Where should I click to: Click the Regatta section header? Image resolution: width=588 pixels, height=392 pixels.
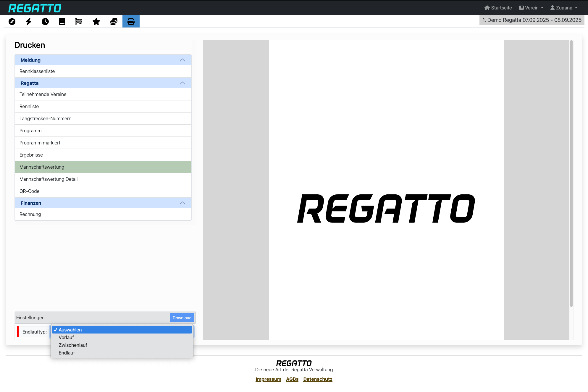(103, 83)
